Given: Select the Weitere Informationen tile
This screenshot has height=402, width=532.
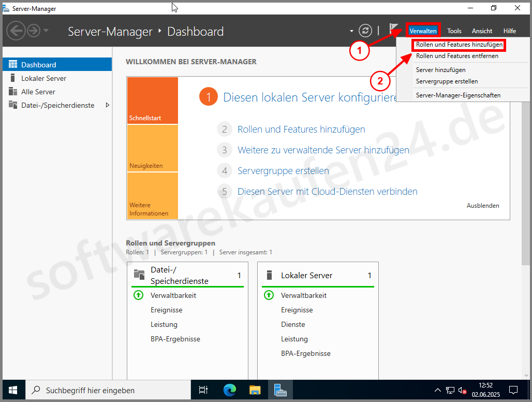Looking at the screenshot, I should [153, 196].
